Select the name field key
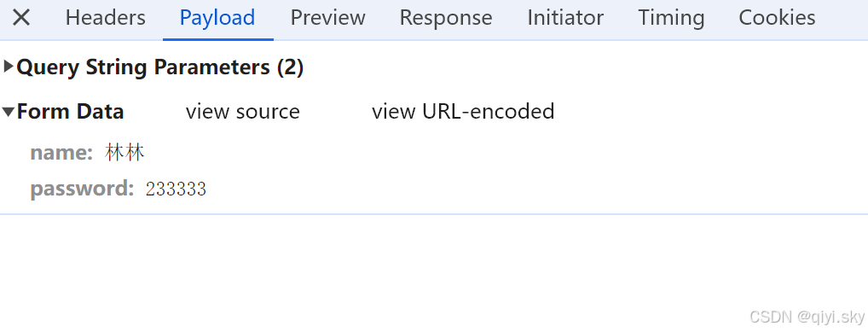The height and width of the screenshot is (332, 868). click(61, 153)
